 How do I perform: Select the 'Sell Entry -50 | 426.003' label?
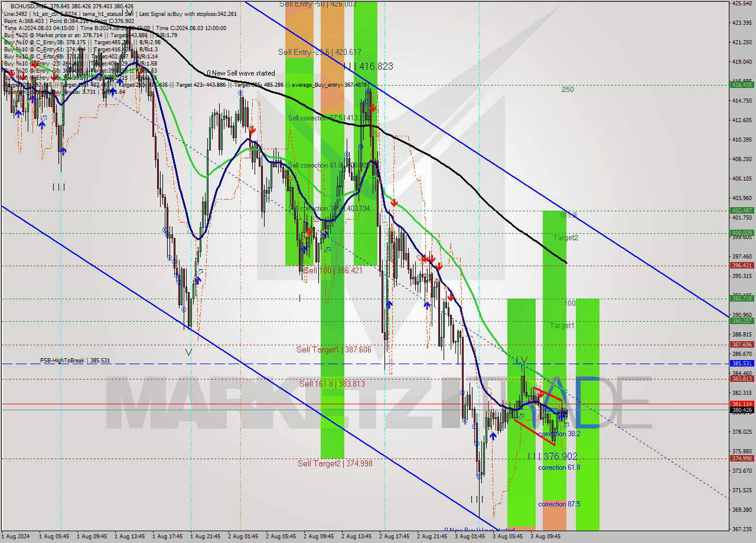coord(318,4)
